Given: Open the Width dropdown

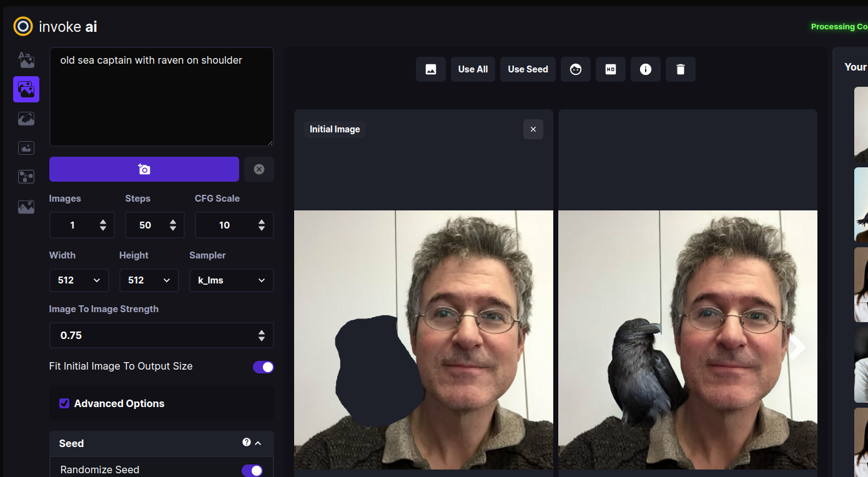Looking at the screenshot, I should tap(79, 280).
